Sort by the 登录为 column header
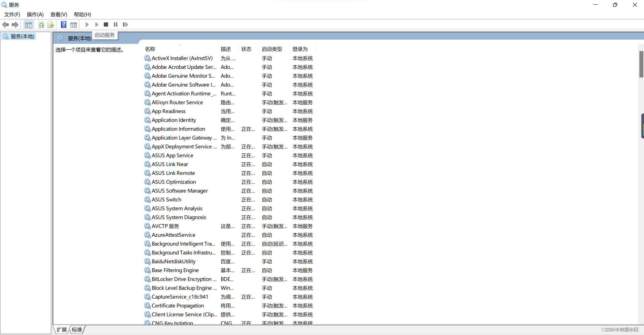This screenshot has width=644, height=335. pyautogui.click(x=300, y=49)
